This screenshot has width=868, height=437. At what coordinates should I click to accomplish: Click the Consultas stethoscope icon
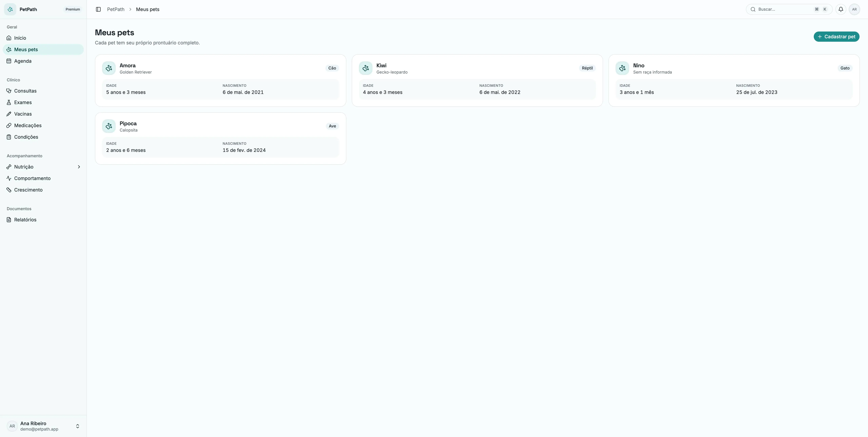pos(9,91)
